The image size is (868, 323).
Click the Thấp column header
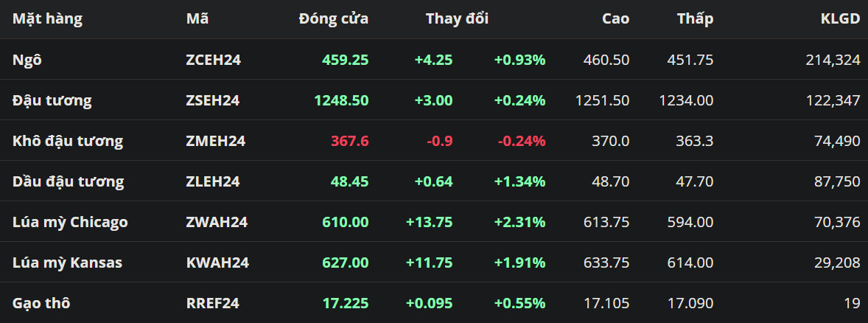[x=695, y=19]
